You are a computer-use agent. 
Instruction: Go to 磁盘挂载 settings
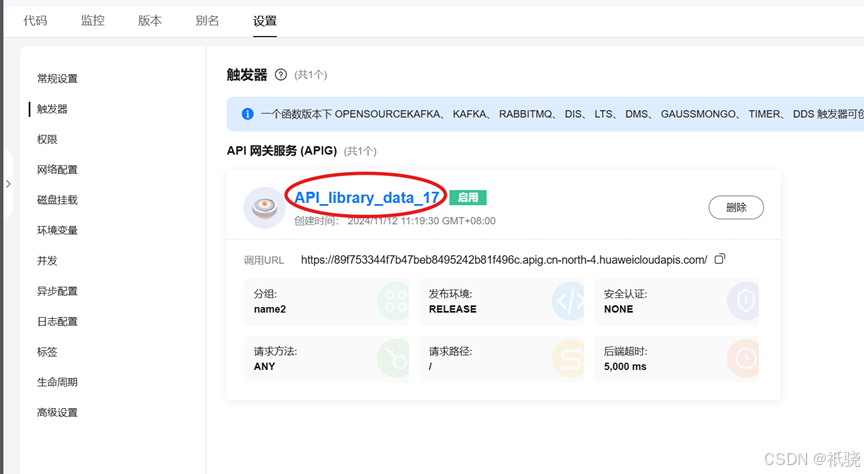click(x=57, y=200)
